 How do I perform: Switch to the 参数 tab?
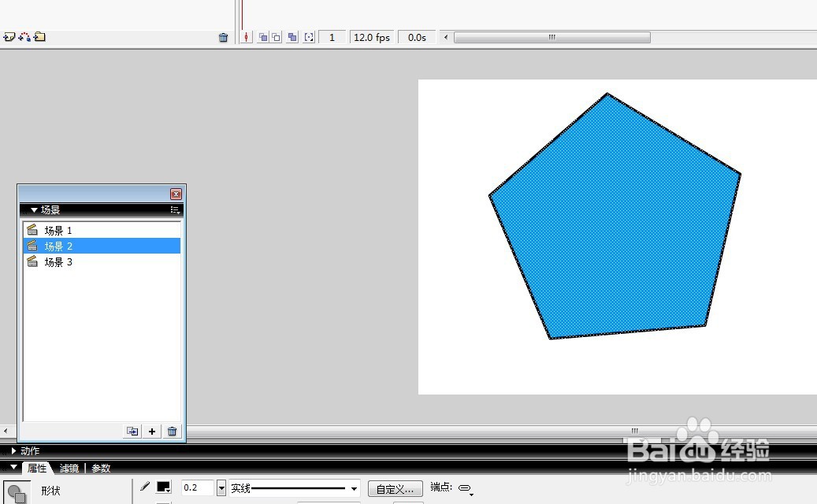click(x=101, y=468)
